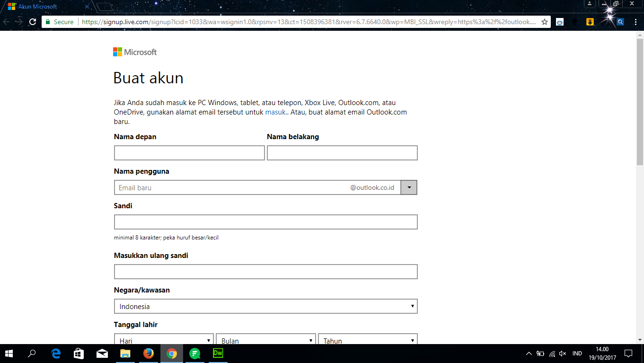Image resolution: width=644 pixels, height=363 pixels.
Task: Open the Windows Store taskbar icon
Action: [x=79, y=354]
